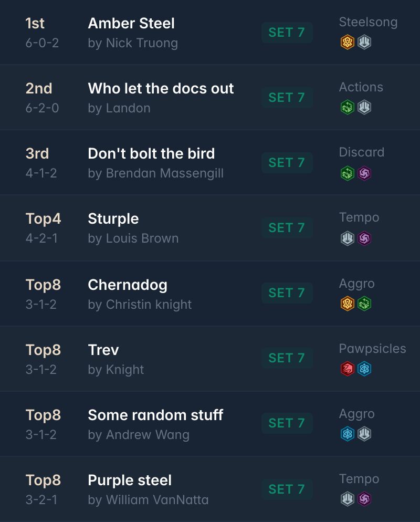The width and height of the screenshot is (420, 522).
Task: Select SET 7 badge on Sturple row
Action: point(287,228)
